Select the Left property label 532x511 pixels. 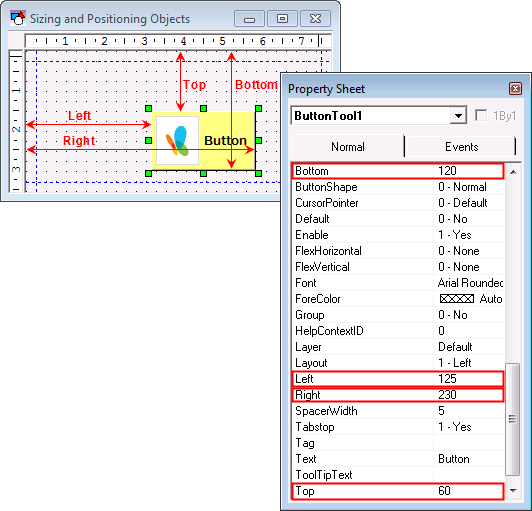tap(304, 379)
